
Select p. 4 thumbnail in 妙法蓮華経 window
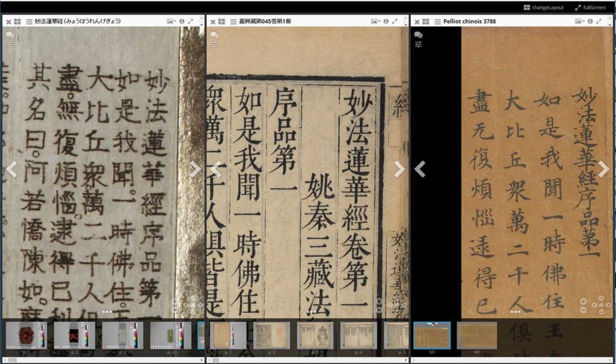coord(171,336)
